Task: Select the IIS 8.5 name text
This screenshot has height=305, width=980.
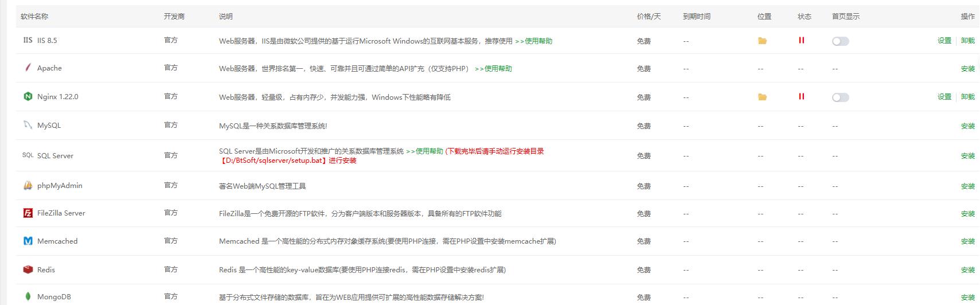Action: click(47, 41)
